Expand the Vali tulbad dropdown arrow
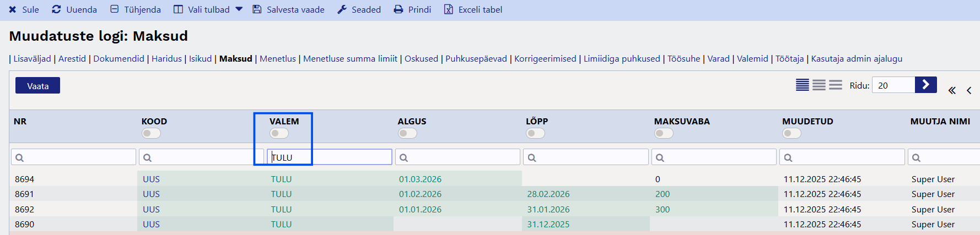The height and width of the screenshot is (235, 980). click(x=239, y=9)
